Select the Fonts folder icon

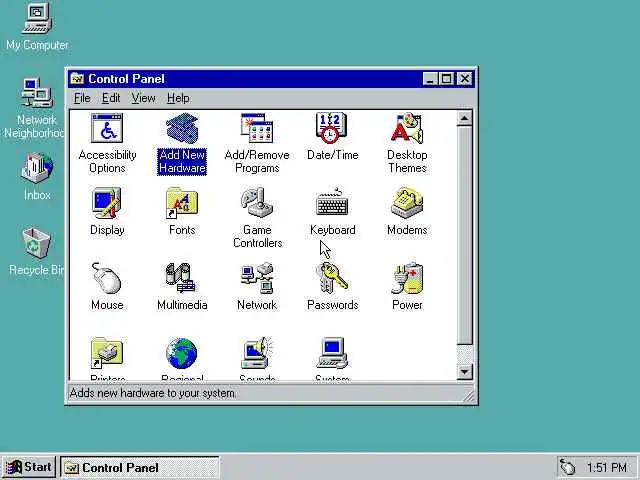pos(182,203)
